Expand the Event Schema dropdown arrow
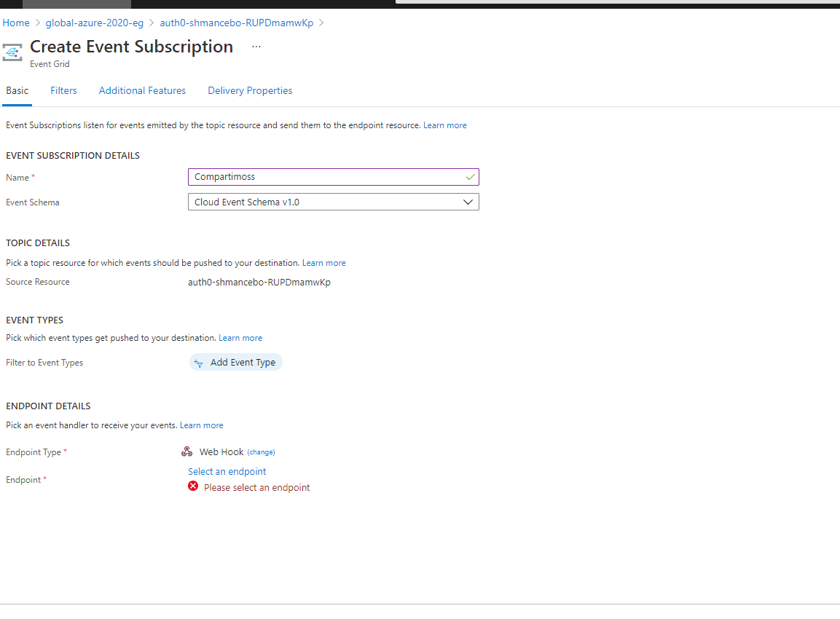 tap(468, 202)
